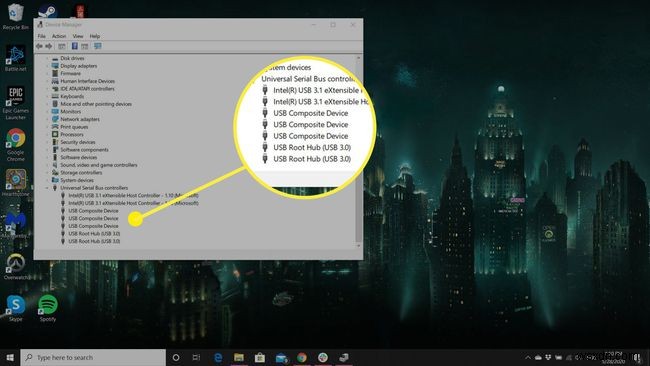Image resolution: width=650 pixels, height=366 pixels.
Task: Select the Firmware category icon
Action: point(55,73)
